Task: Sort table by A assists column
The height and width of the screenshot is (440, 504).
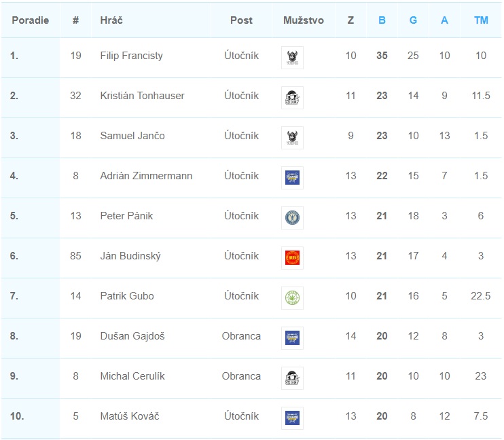Action: [x=444, y=20]
